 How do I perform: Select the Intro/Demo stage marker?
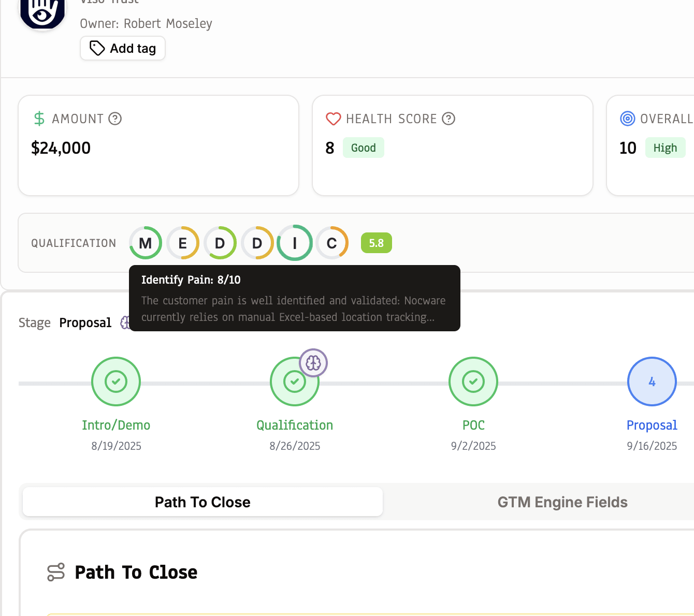point(116,382)
